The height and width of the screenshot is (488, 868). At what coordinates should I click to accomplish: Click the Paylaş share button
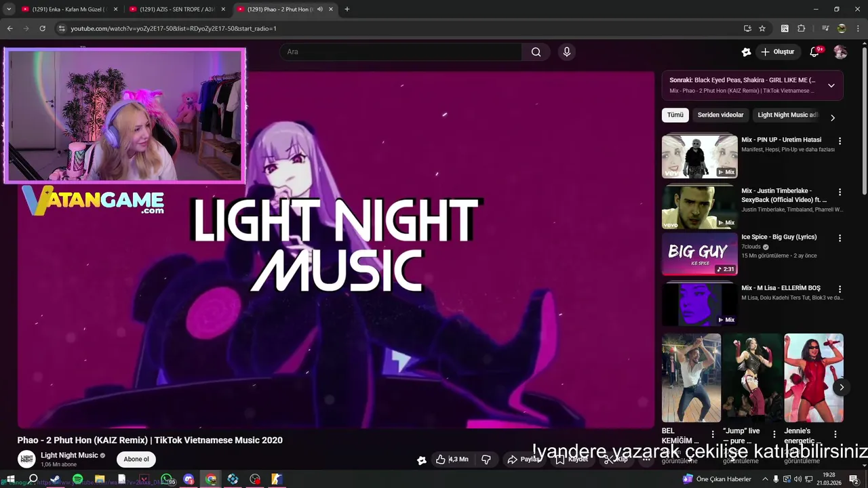(x=524, y=460)
